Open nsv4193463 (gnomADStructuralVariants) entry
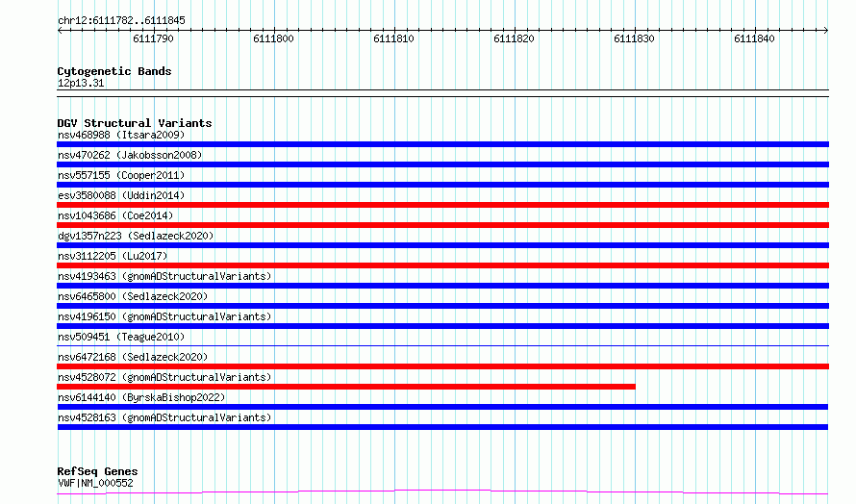 tap(164, 276)
